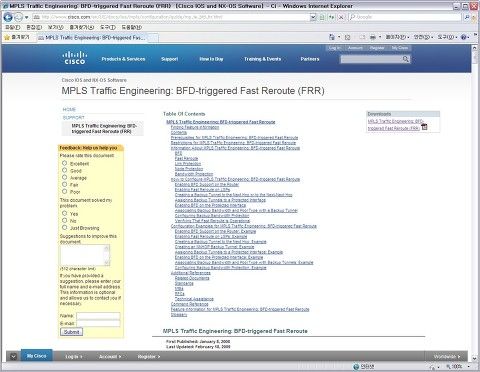Open the Link Protection contents link
This screenshot has height=372, width=480.
188,164
